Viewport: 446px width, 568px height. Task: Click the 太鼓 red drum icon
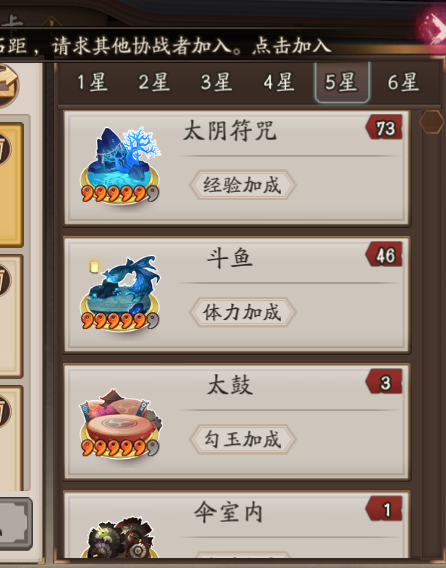(120, 422)
